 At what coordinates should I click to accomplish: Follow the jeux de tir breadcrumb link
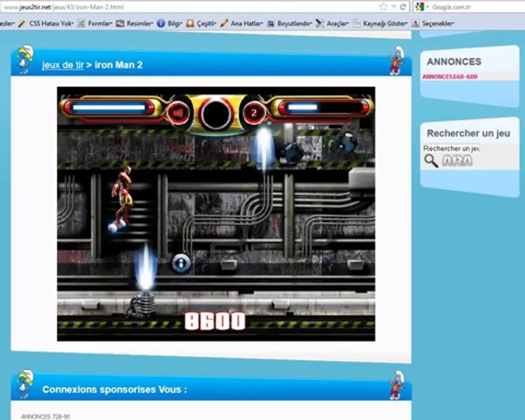pos(62,65)
